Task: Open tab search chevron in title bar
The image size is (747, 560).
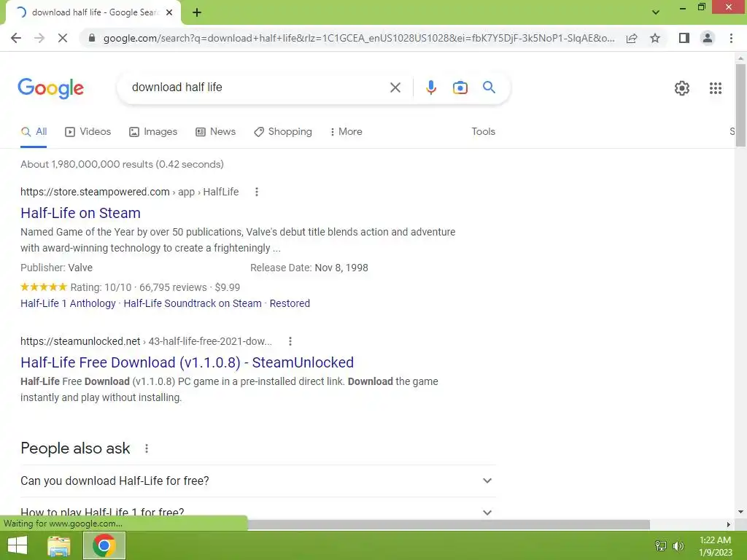Action: (656, 12)
